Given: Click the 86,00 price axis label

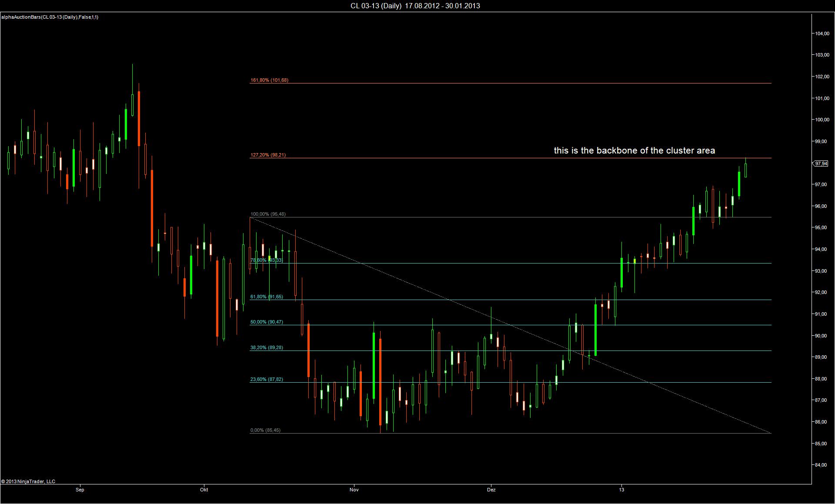Looking at the screenshot, I should 822,422.
